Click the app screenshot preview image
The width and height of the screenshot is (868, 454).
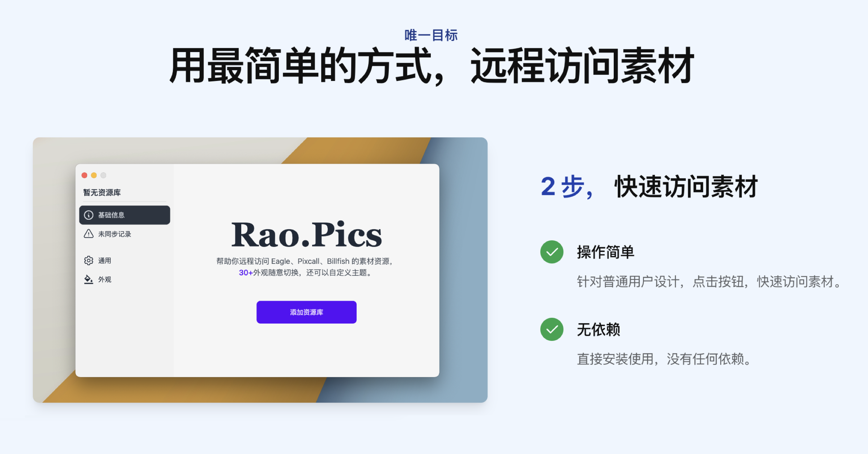[x=260, y=270]
